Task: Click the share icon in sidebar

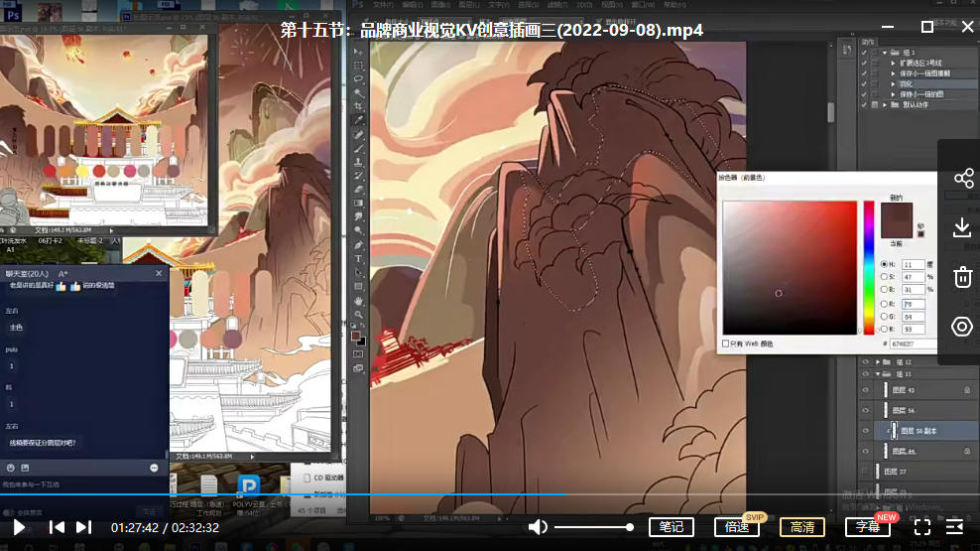Action: coord(962,179)
